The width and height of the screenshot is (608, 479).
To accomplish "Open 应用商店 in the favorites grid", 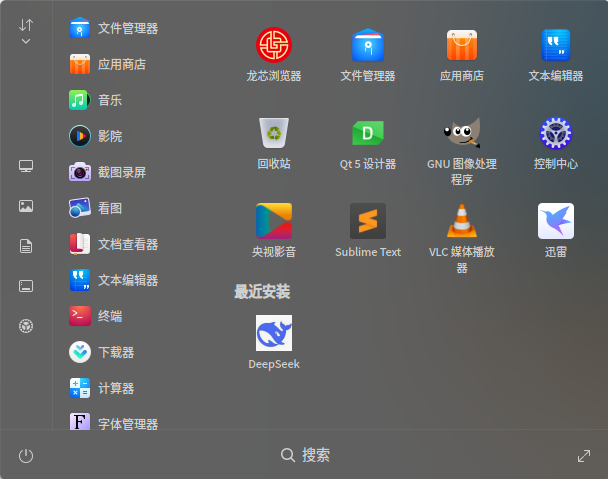I will click(461, 54).
